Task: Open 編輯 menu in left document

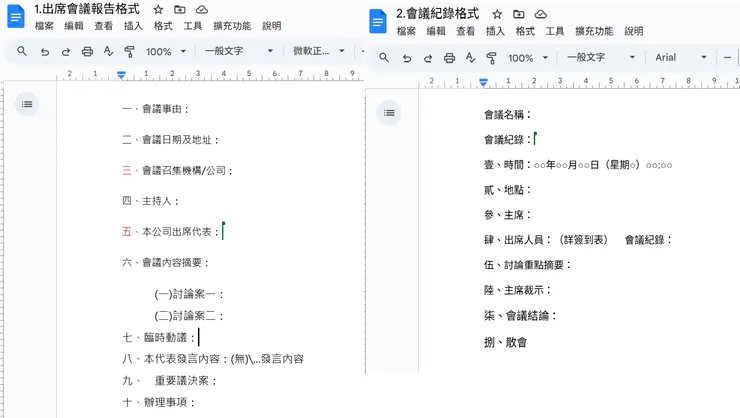Action: point(74,26)
